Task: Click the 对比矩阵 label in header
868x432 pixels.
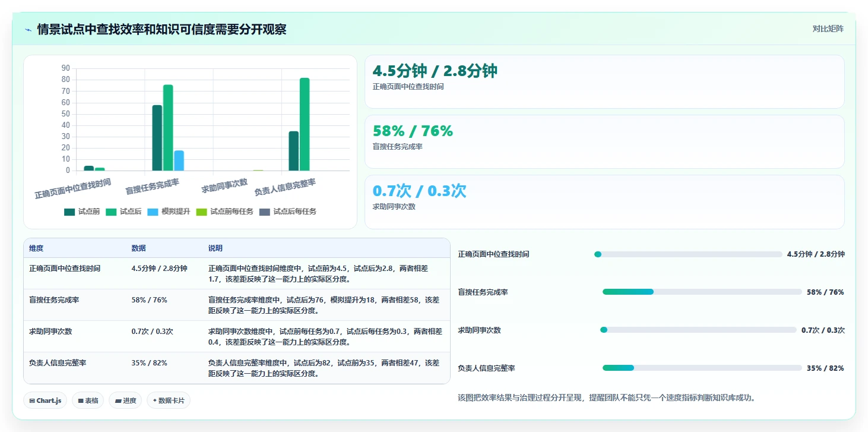Action: pos(828,29)
